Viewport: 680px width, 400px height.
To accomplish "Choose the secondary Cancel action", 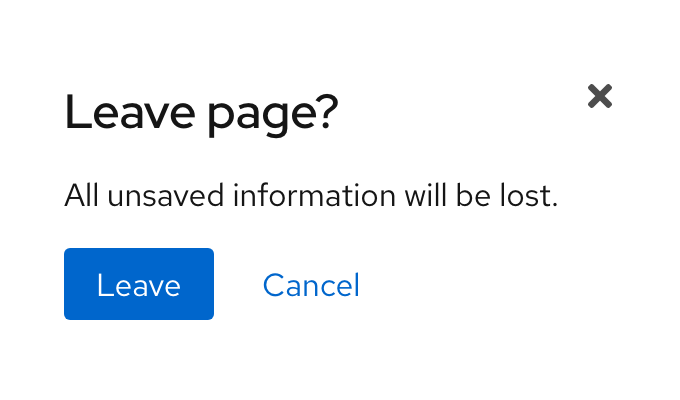I will point(311,286).
